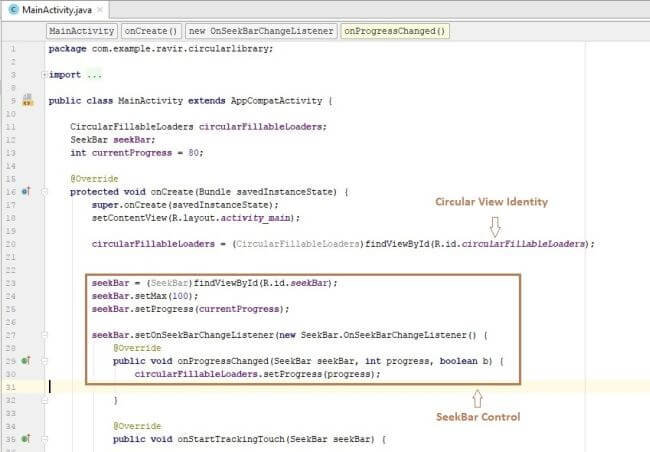Click line number 20 in the gutter
The height and width of the screenshot is (452, 650).
pos(10,244)
